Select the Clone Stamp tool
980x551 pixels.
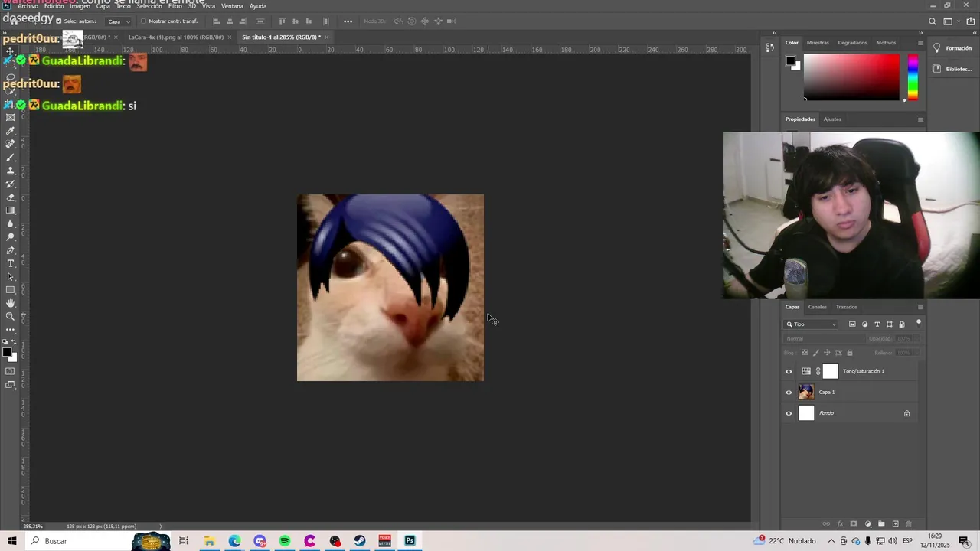coord(10,171)
